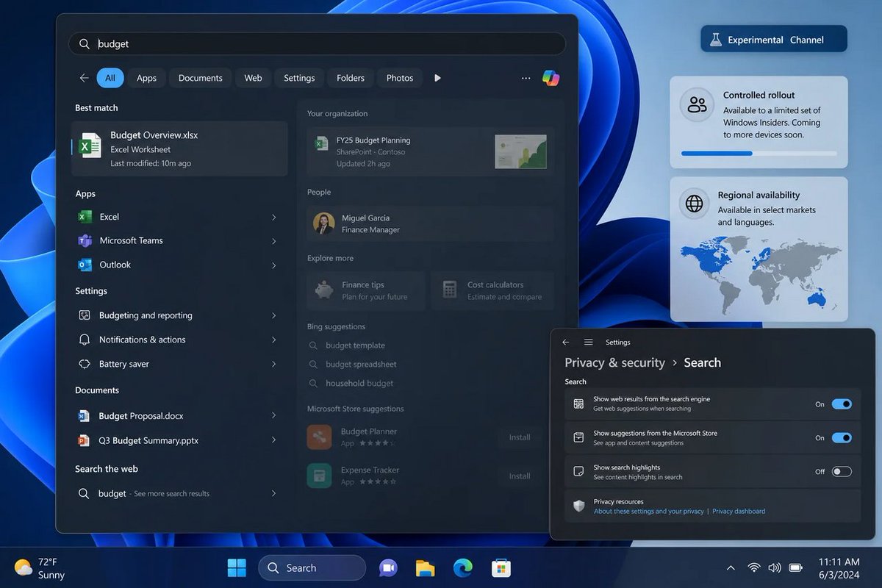This screenshot has height=588, width=882.
Task: Toggle Show suggestions from Microsoft Store
Action: point(842,438)
